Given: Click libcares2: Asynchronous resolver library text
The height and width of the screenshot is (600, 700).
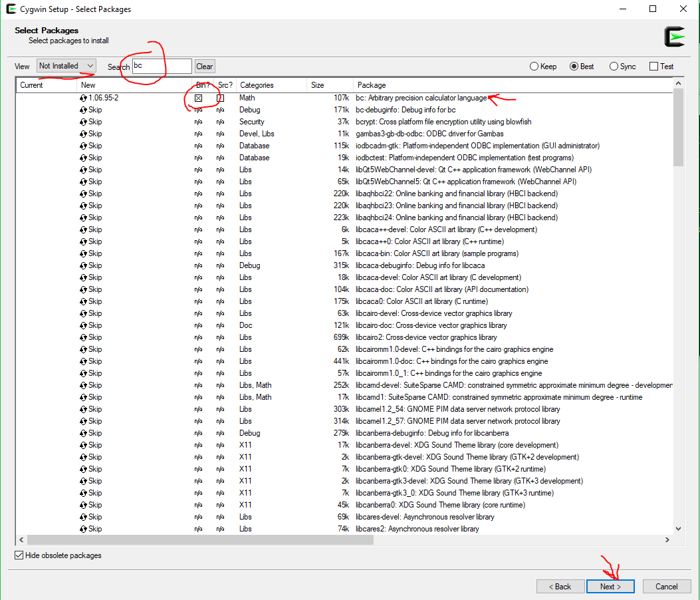Looking at the screenshot, I should [x=417, y=529].
